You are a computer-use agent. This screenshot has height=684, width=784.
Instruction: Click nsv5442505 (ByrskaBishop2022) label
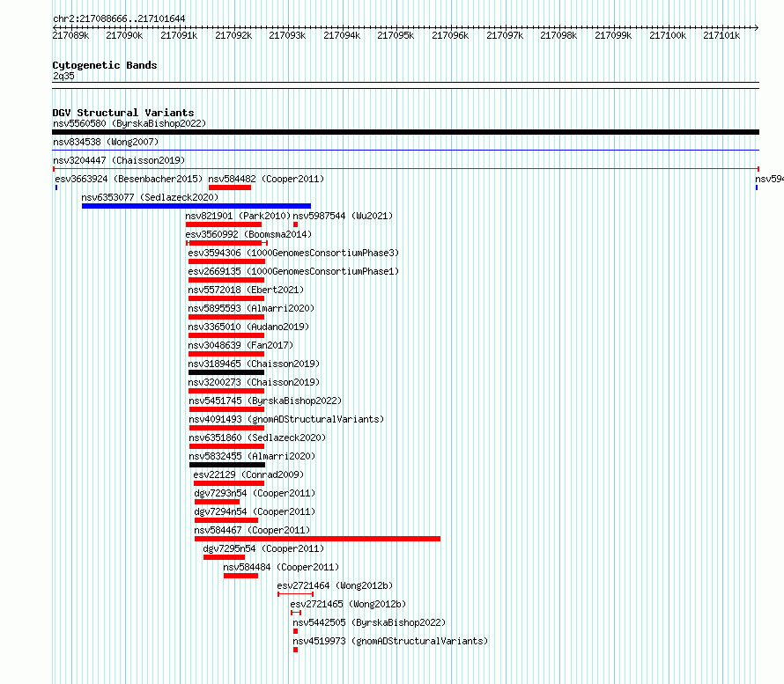coord(369,622)
